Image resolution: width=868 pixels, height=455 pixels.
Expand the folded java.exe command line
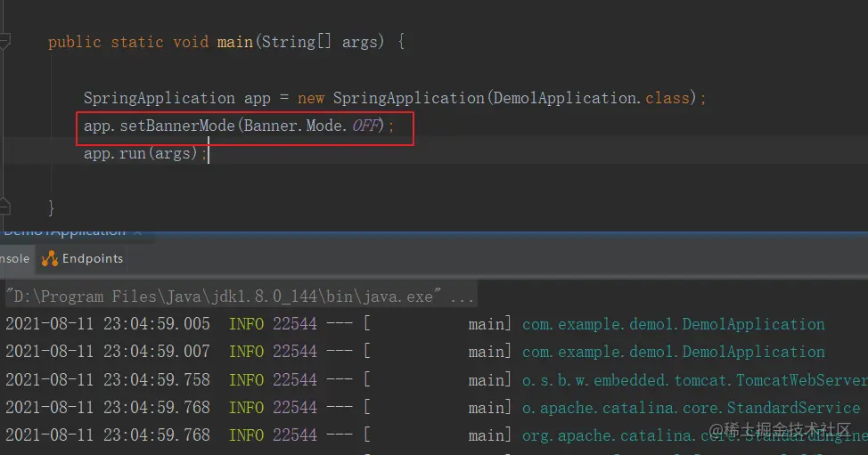point(240,297)
